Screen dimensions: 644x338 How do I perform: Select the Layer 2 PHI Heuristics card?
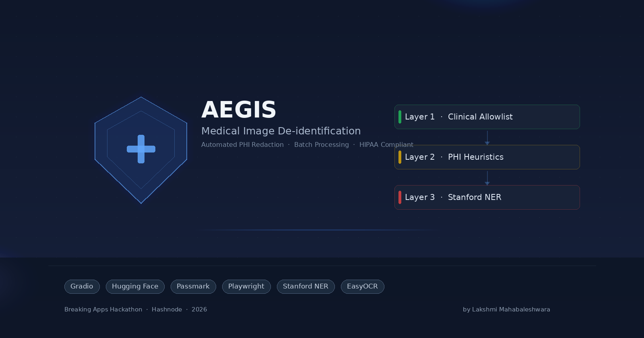point(487,157)
